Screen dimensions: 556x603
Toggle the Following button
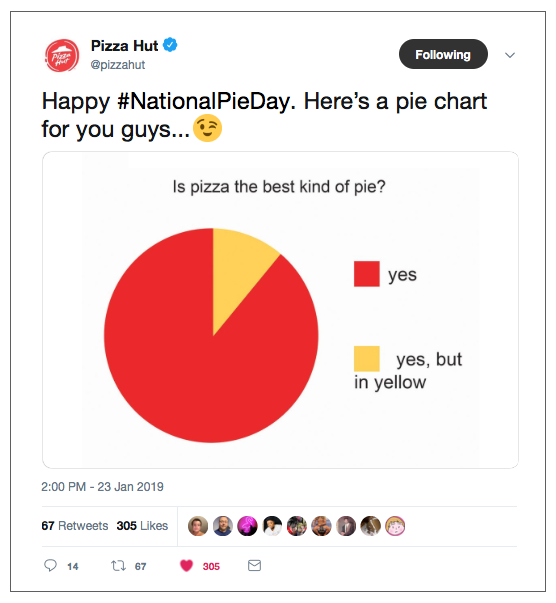pyautogui.click(x=443, y=54)
